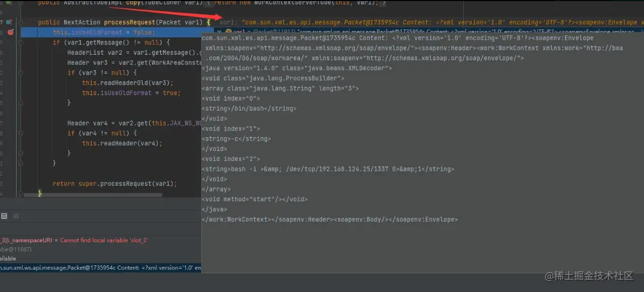The image size is (644, 292).
Task: Open the Evaluate Expression calculator icon
Action: (x=4, y=216)
